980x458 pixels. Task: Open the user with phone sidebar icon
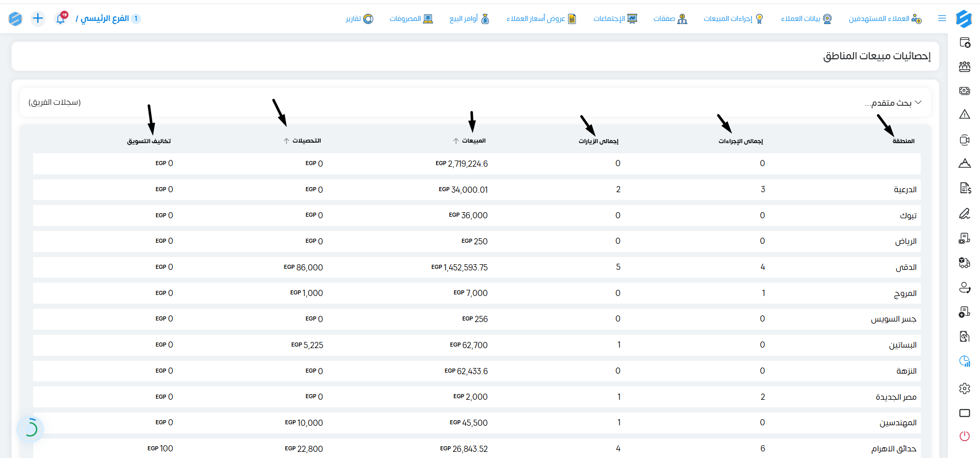[x=965, y=288]
